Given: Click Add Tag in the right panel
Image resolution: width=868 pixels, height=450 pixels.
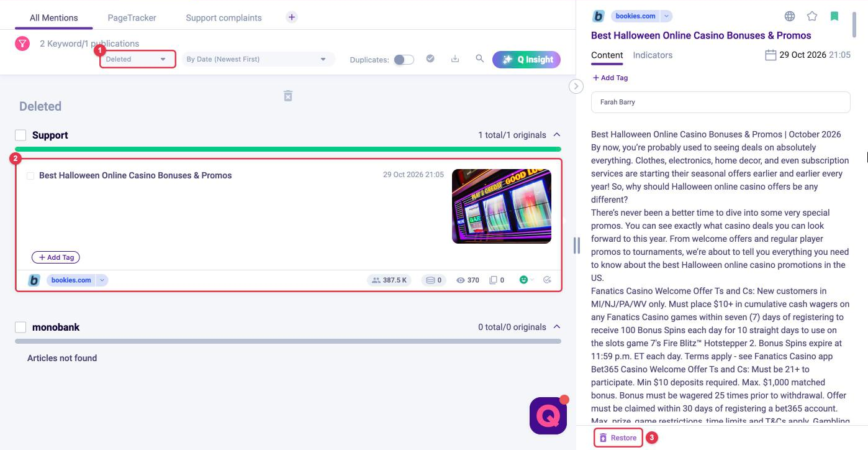Looking at the screenshot, I should click(x=610, y=78).
